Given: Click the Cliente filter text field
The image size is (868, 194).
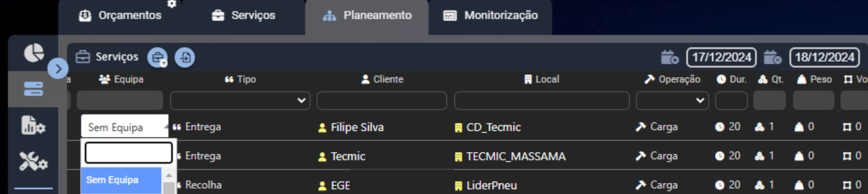Looking at the screenshot, I should coord(382,100).
